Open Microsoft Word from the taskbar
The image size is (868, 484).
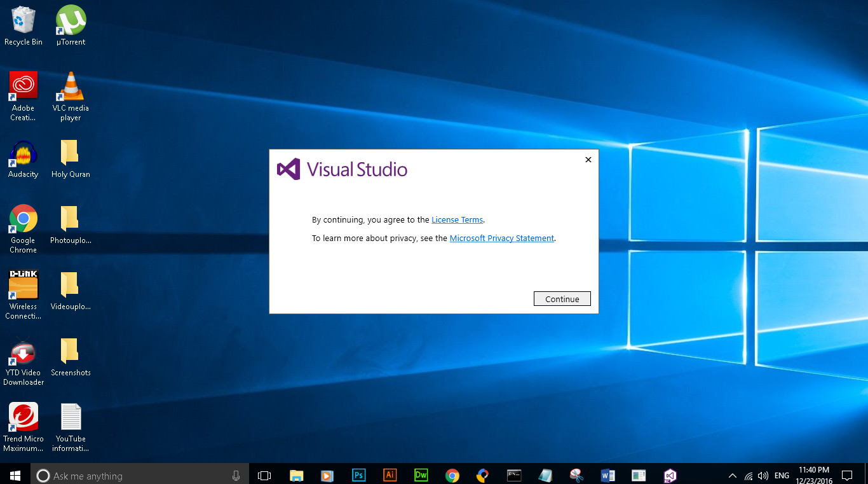click(x=607, y=475)
